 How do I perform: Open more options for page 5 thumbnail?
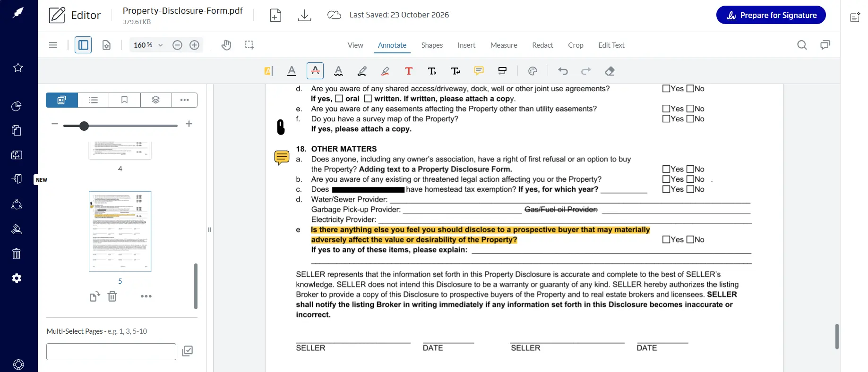(146, 296)
